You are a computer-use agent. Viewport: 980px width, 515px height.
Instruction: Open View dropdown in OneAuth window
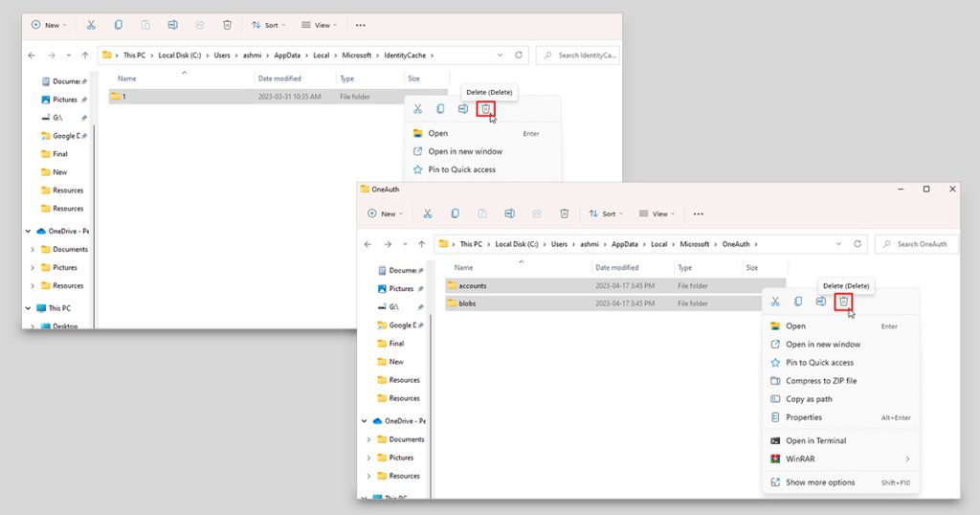[657, 213]
